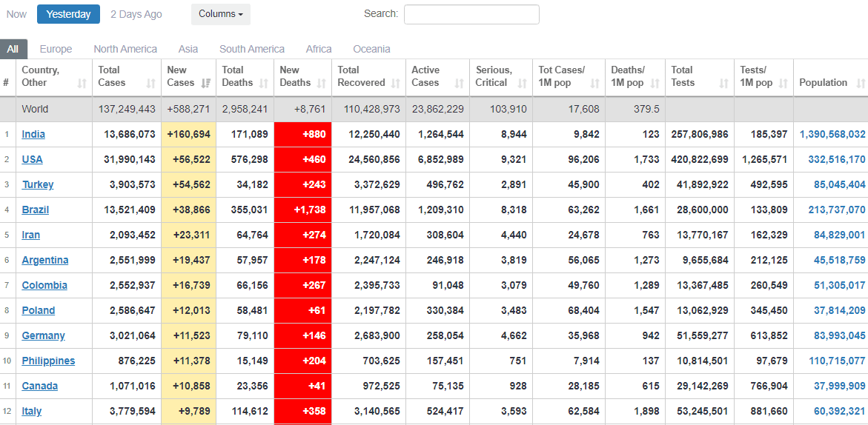This screenshot has width=868, height=425.
Task: Switch to the Europe tab
Action: pyautogui.click(x=56, y=49)
